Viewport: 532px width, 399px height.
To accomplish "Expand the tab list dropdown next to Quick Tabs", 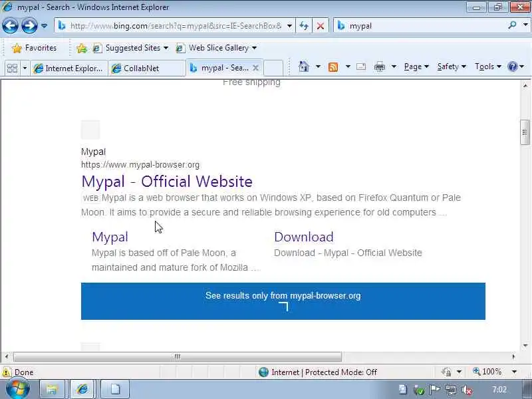I will coord(25,68).
